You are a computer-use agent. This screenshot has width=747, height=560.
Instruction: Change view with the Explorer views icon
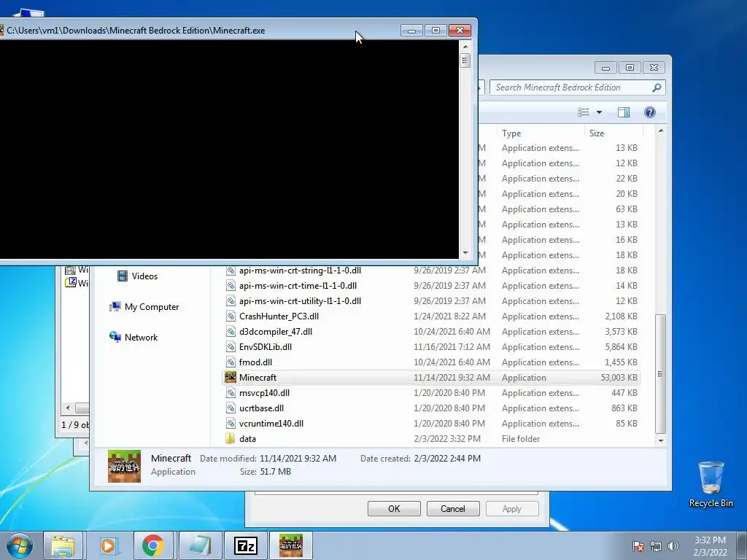[584, 112]
